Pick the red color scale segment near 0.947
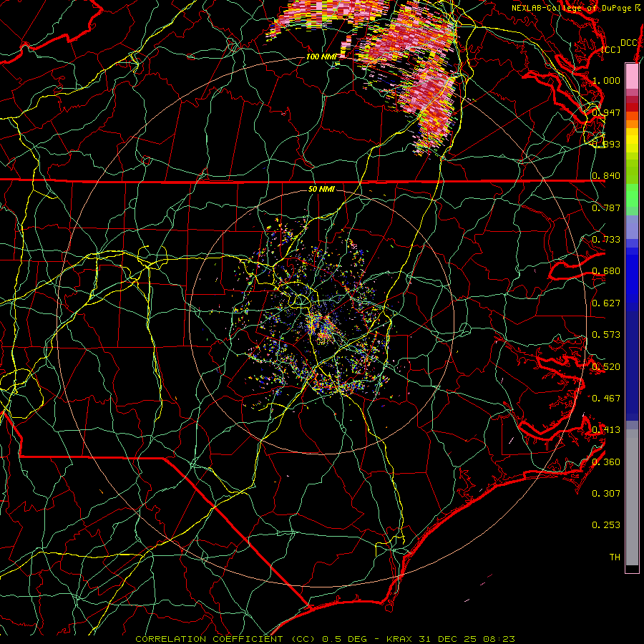 [x=632, y=107]
